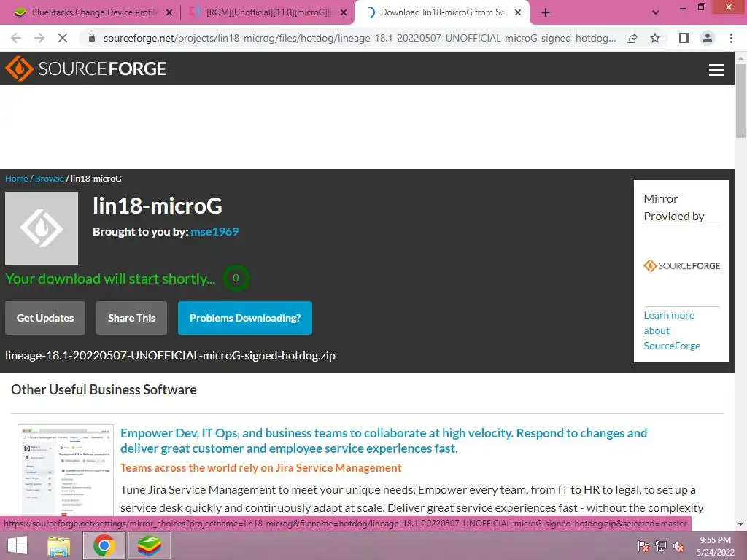Click the Share This button

(x=131, y=318)
